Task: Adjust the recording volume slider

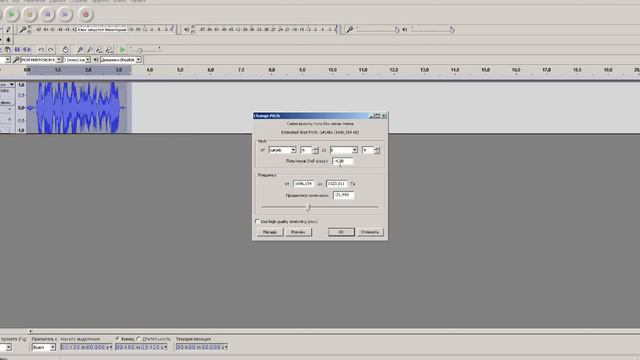Action: pyautogui.click(x=378, y=29)
